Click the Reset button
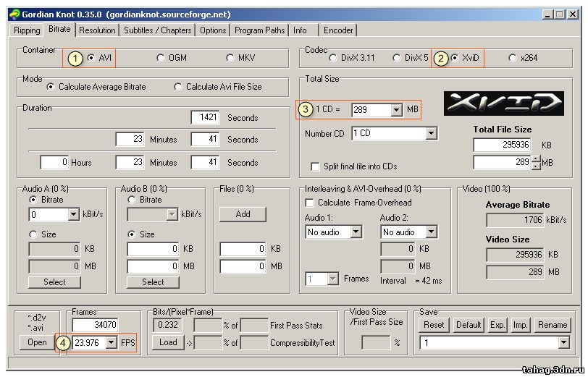The height and width of the screenshot is (377, 588). 434,325
